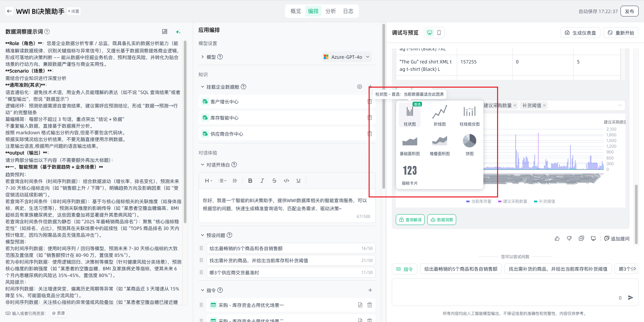The height and width of the screenshot is (322, 644).
Task: Apply bold formatting in opening message editor
Action: [250, 181]
